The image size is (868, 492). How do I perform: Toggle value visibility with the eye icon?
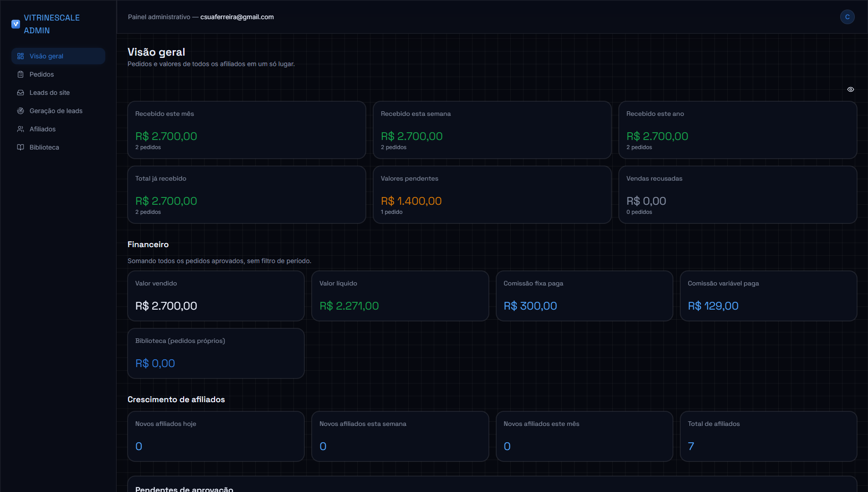click(850, 89)
